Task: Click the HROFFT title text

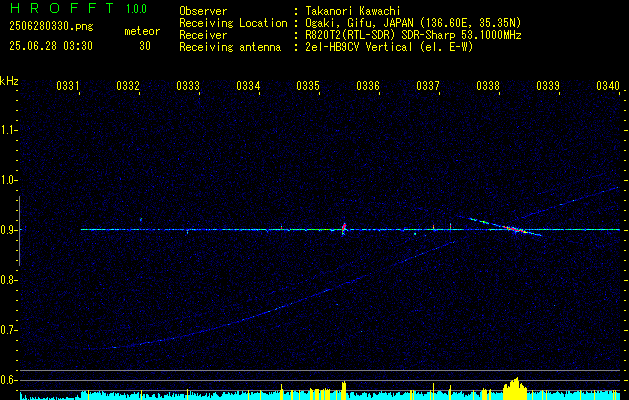Action: point(62,8)
